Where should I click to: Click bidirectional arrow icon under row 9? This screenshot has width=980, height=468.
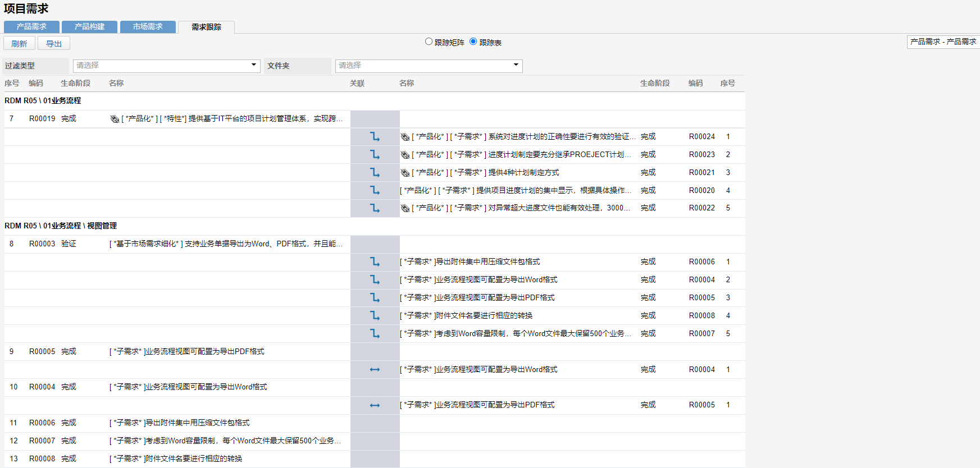(x=375, y=369)
